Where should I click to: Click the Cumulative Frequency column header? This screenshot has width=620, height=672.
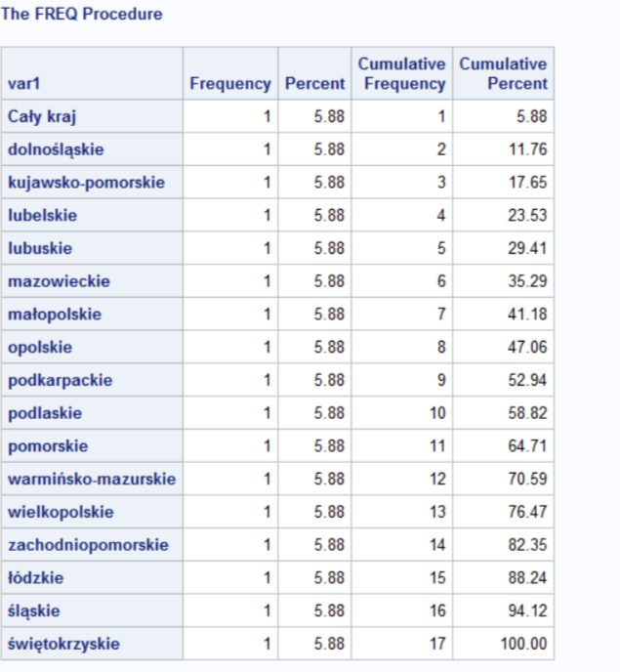(401, 74)
